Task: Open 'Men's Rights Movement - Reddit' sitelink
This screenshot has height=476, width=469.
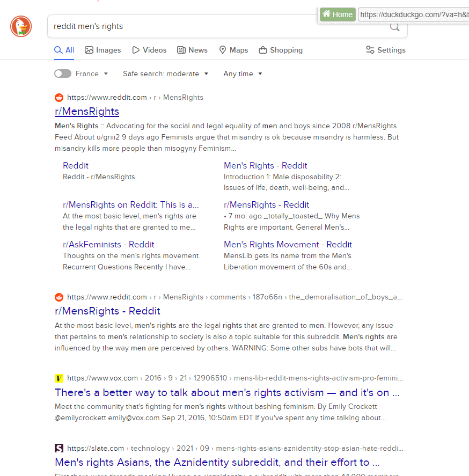Action: pos(288,244)
